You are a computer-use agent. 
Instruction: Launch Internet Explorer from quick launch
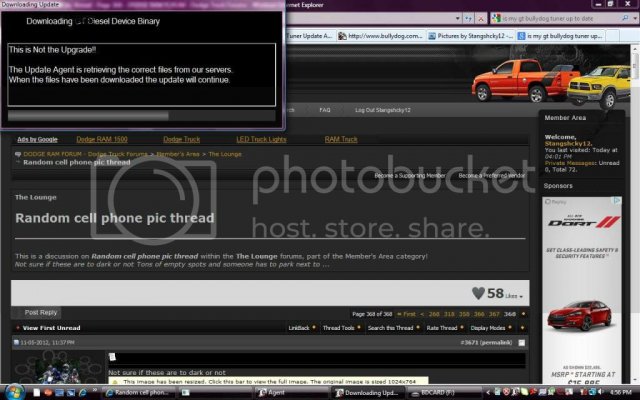point(83,392)
